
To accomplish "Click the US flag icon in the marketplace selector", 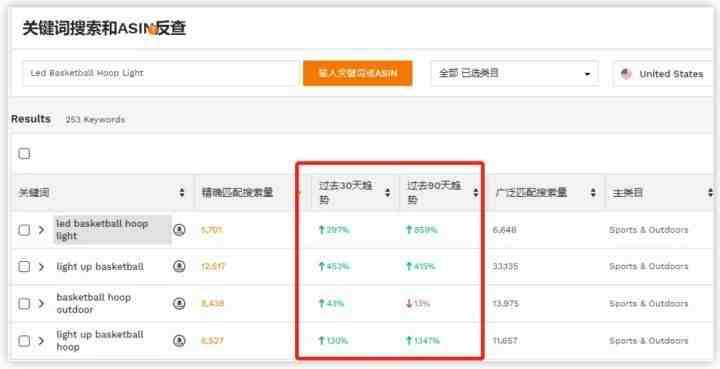I will coord(626,74).
